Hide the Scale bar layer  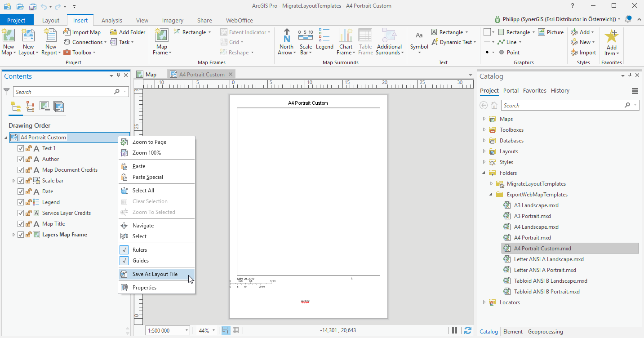point(20,180)
